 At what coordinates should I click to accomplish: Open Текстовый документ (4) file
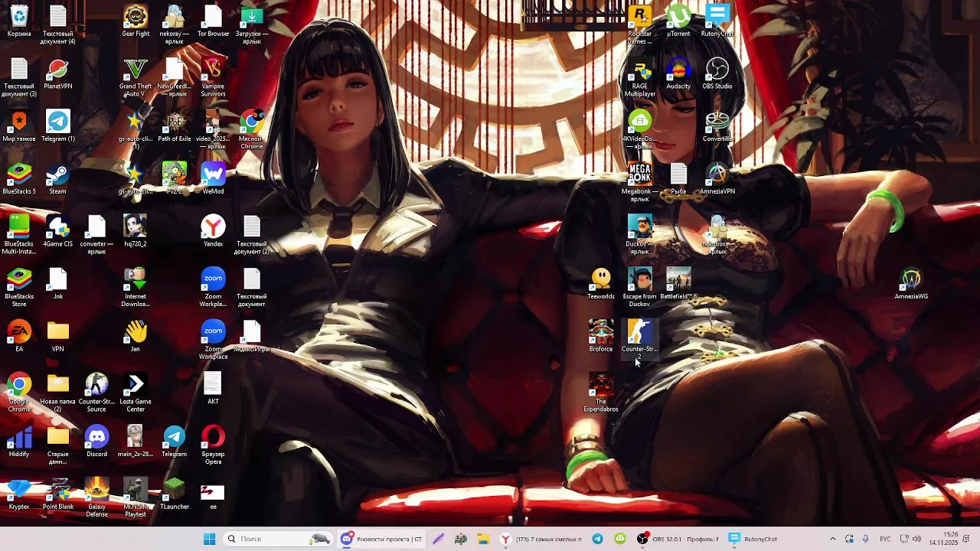[58, 24]
